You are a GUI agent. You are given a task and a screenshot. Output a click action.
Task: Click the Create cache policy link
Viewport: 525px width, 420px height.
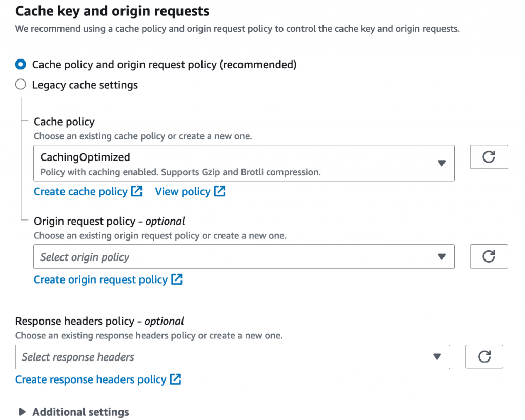click(x=80, y=191)
